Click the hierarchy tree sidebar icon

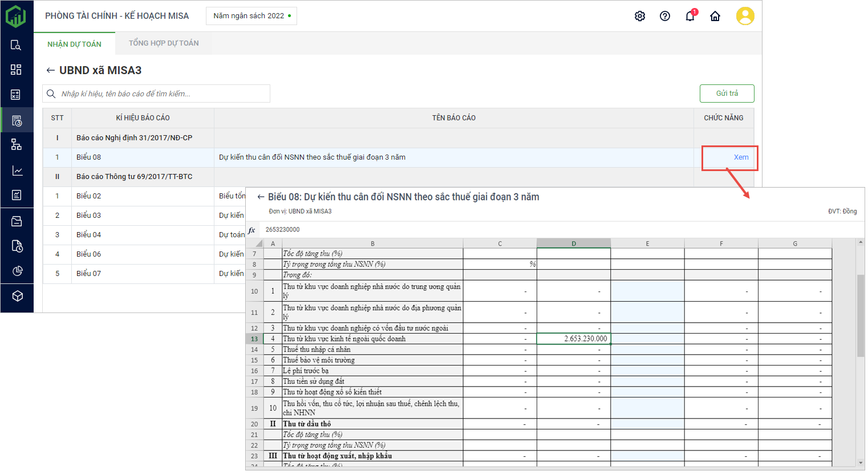[x=16, y=145]
